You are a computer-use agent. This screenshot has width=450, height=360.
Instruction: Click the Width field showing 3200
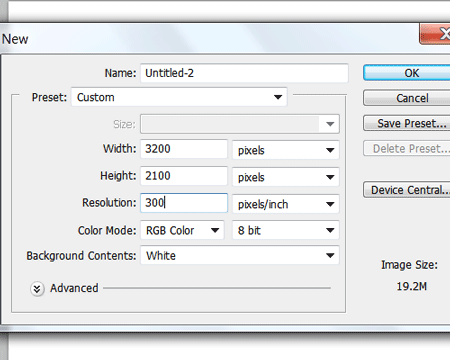click(184, 149)
